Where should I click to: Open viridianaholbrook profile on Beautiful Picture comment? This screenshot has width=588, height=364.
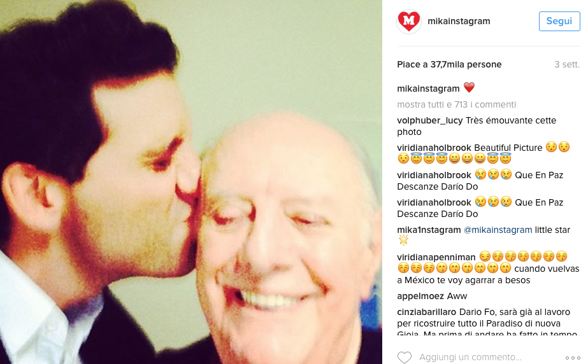[x=434, y=148]
